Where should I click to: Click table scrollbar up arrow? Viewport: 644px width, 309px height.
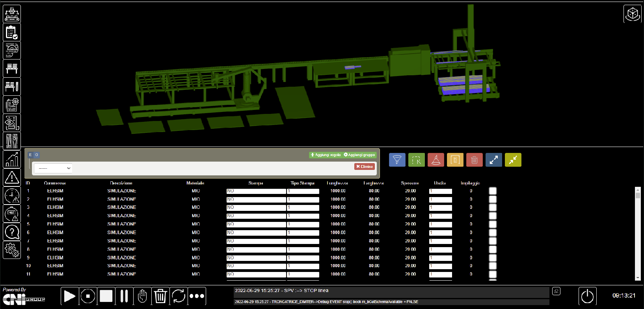tap(638, 190)
